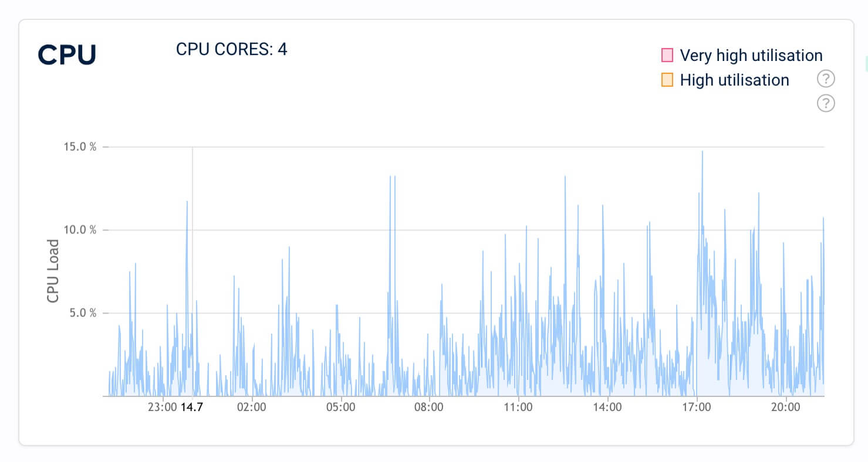868x462 pixels.
Task: Click the CPU Load axis title
Action: pyautogui.click(x=53, y=271)
